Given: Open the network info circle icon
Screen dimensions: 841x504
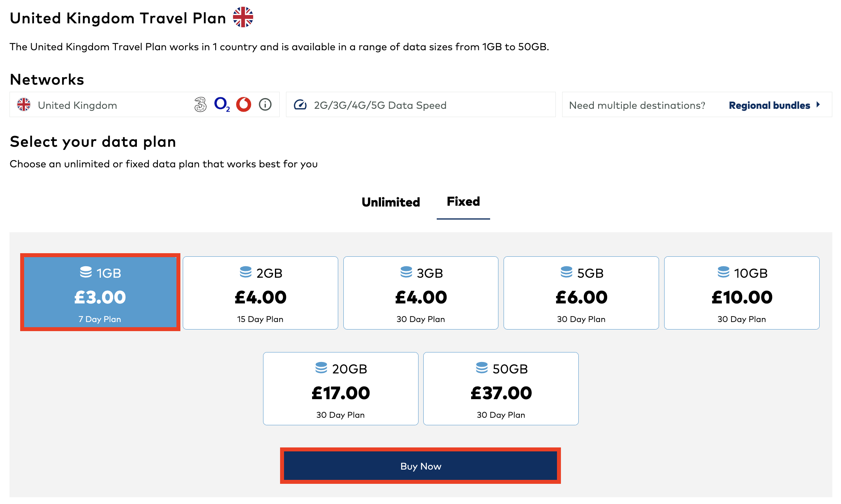Looking at the screenshot, I should (265, 104).
